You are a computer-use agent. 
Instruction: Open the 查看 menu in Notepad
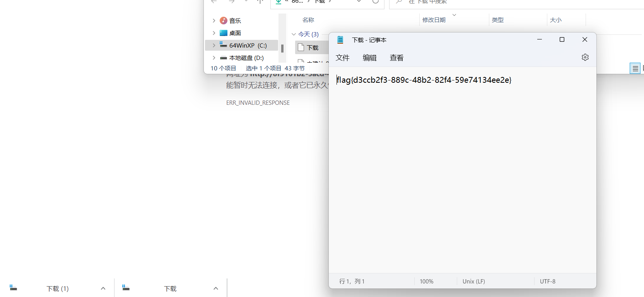397,58
